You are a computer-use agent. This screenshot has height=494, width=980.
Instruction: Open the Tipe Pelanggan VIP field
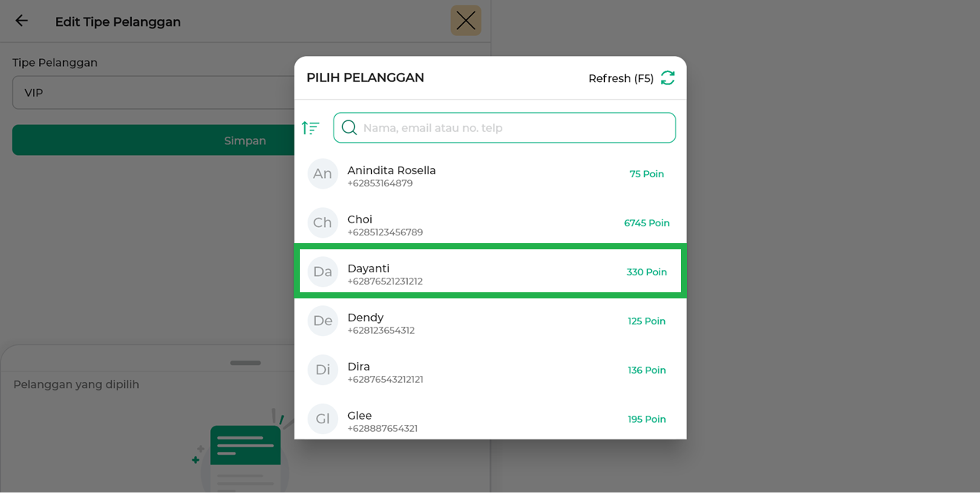pyautogui.click(x=153, y=93)
